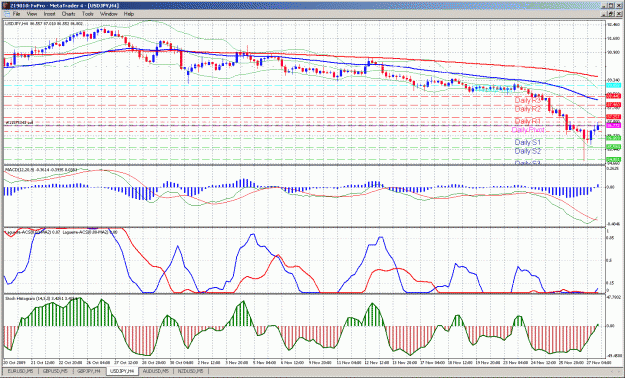Restore the inner chart window
Viewport: 625px width, 378px height.
click(x=611, y=14)
